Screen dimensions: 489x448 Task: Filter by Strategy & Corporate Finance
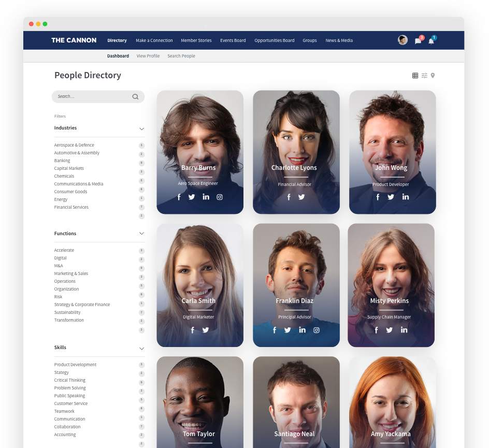point(82,305)
